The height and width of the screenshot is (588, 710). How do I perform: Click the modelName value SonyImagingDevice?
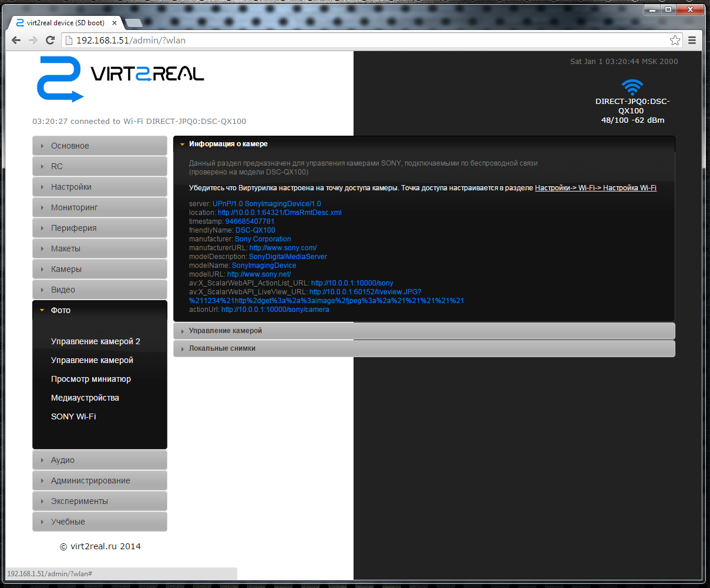pyautogui.click(x=264, y=266)
